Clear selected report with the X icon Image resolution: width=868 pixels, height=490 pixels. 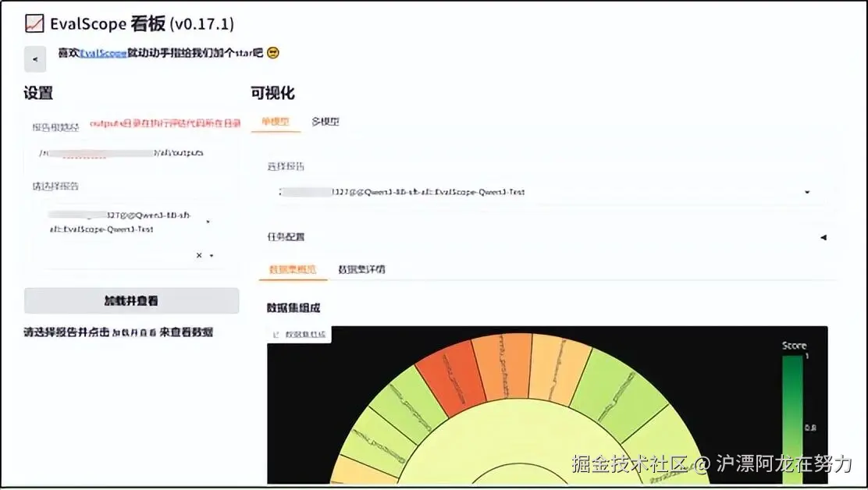[199, 255]
